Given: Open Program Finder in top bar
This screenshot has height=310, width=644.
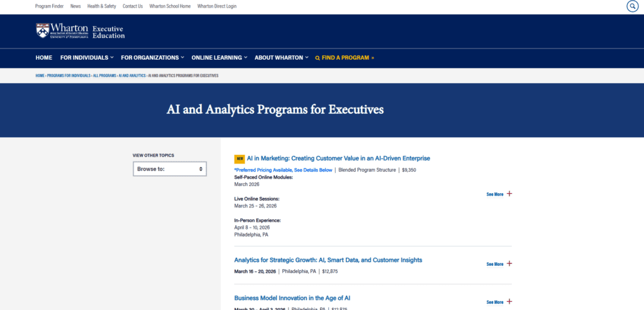Looking at the screenshot, I should (x=49, y=6).
